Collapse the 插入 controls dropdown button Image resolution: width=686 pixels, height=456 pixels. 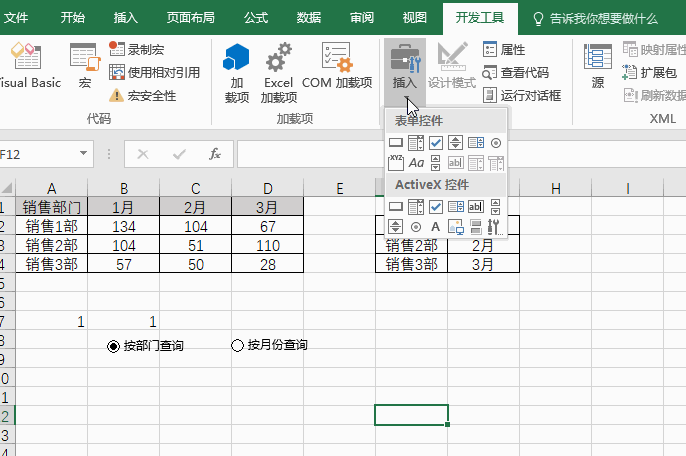coord(405,72)
